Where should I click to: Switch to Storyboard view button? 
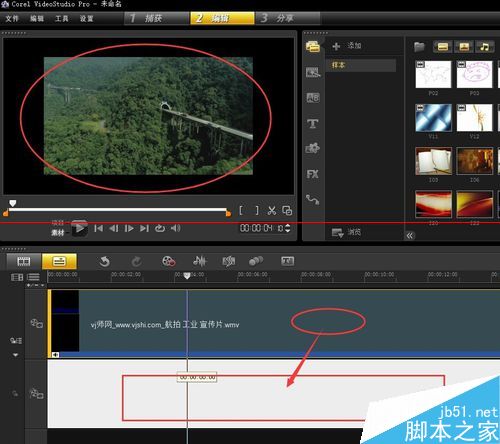pyautogui.click(x=24, y=261)
